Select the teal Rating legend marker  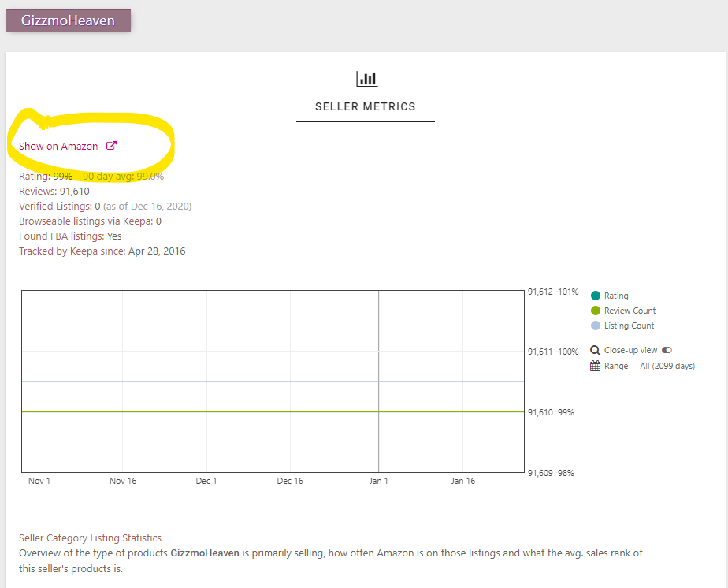pyautogui.click(x=595, y=295)
